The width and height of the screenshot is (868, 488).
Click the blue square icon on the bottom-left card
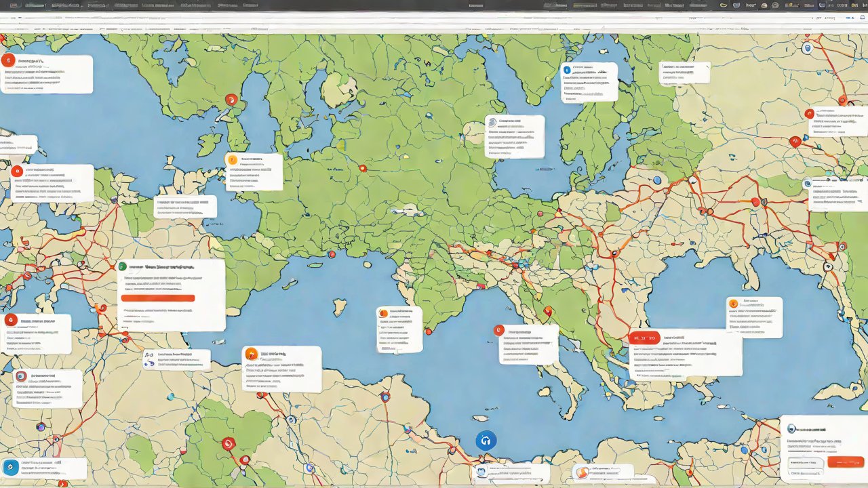11,467
